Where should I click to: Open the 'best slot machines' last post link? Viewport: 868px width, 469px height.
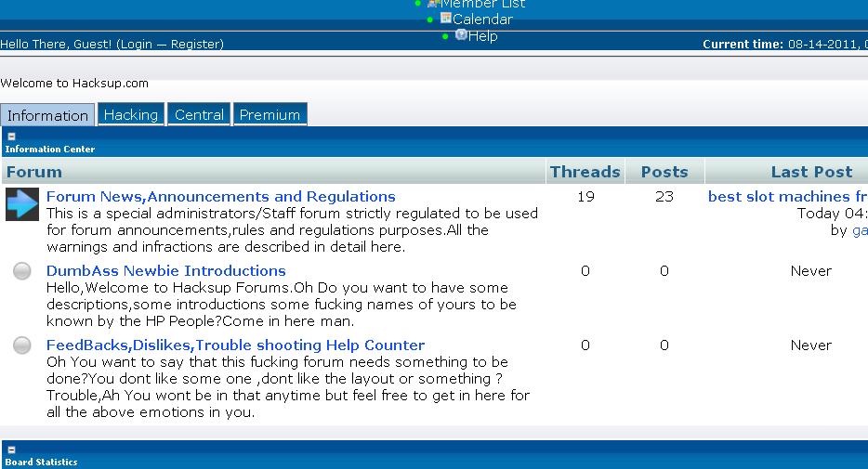pos(786,197)
